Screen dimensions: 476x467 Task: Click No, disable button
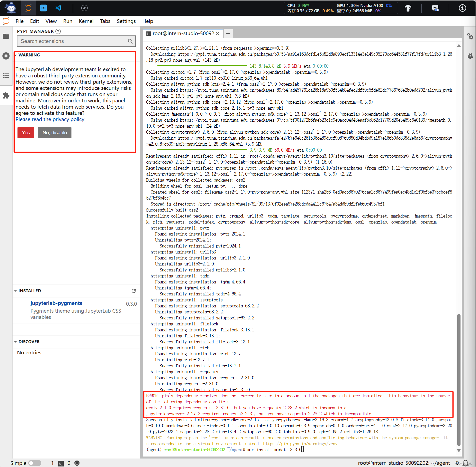pyautogui.click(x=54, y=133)
